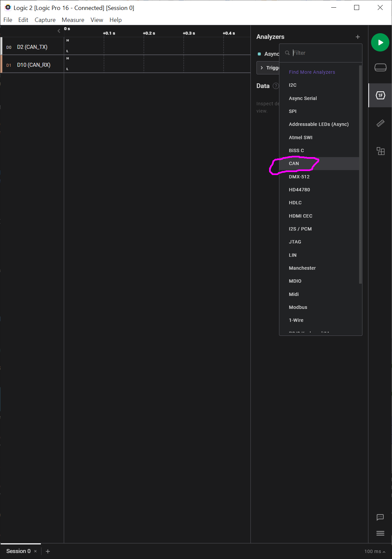Pick the BiSS C analyzer
This screenshot has height=559, width=392.
pos(319,150)
